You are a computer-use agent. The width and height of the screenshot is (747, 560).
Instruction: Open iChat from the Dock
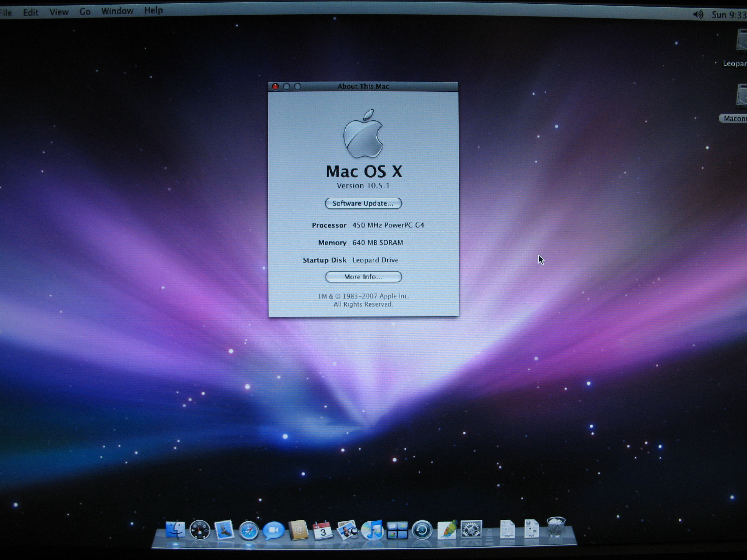click(x=273, y=530)
